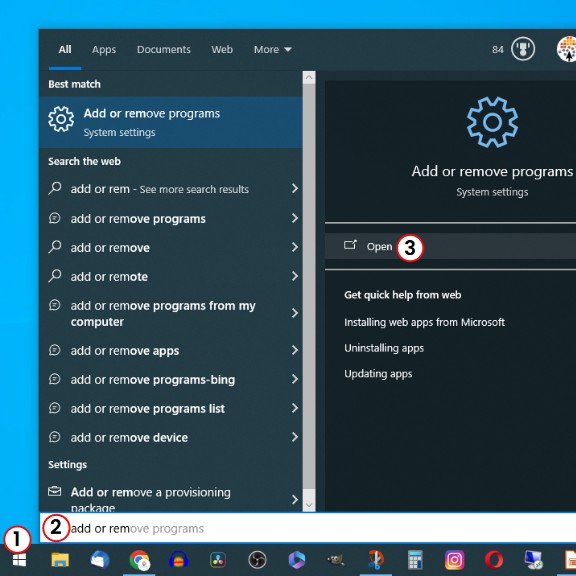This screenshot has width=576, height=576.
Task: Click the results list scroll-up arrow
Action: click(x=309, y=78)
